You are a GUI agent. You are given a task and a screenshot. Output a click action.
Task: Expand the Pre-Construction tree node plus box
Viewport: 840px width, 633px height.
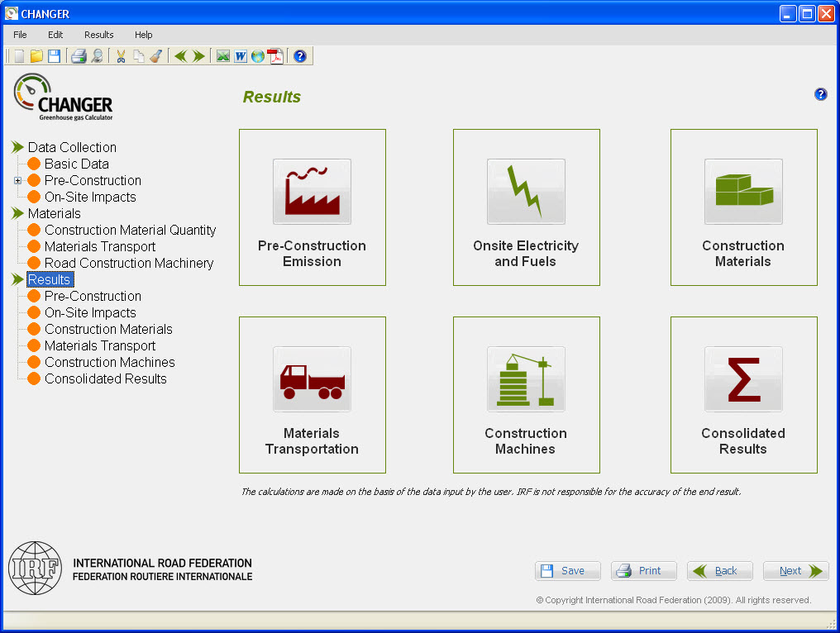[x=17, y=180]
